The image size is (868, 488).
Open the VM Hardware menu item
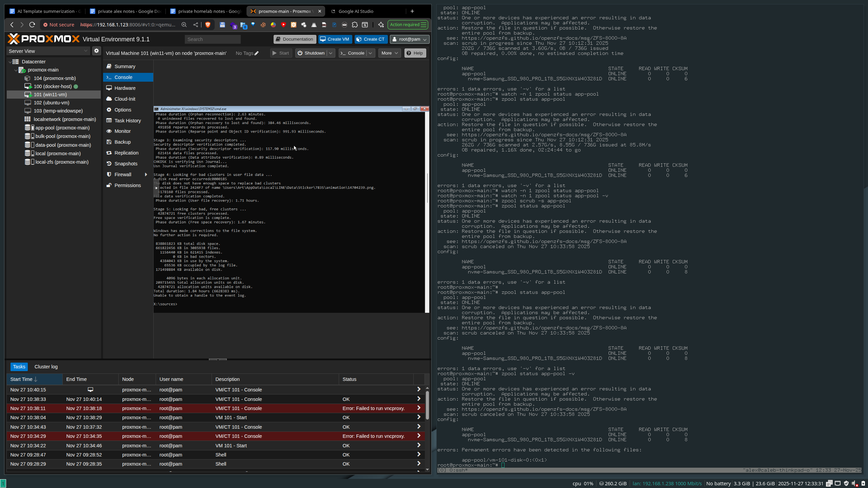pyautogui.click(x=128, y=88)
